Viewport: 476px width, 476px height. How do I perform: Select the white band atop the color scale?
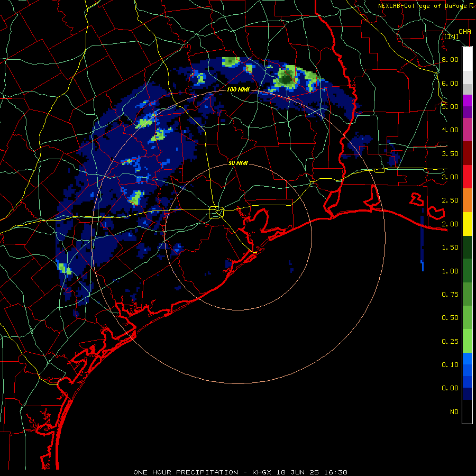[x=467, y=59]
